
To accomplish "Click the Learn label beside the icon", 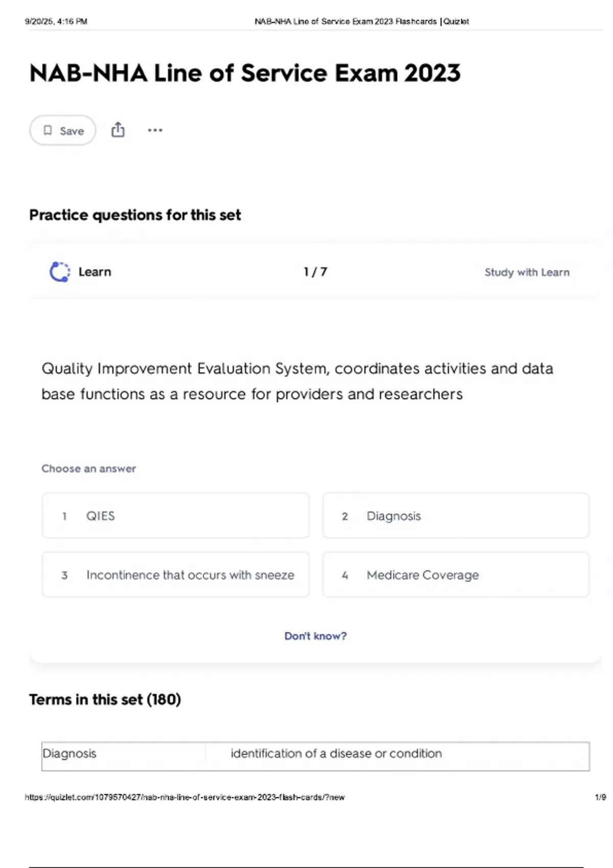I will (x=95, y=272).
